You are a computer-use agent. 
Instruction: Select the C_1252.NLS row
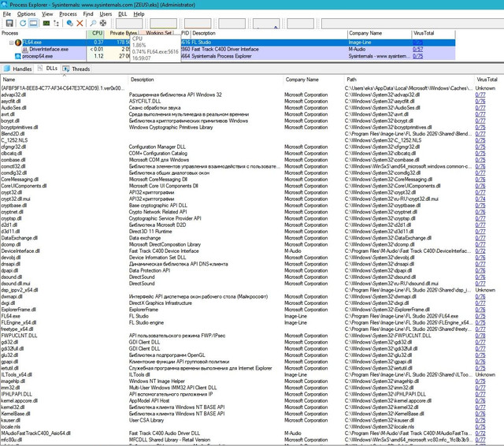click(x=252, y=140)
